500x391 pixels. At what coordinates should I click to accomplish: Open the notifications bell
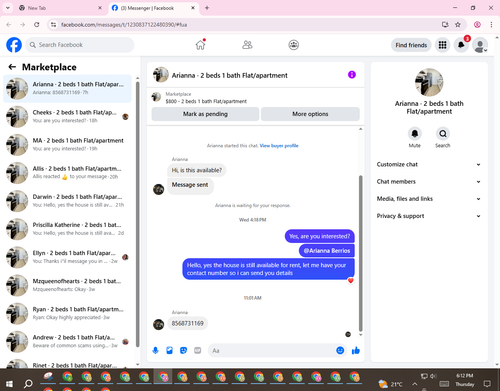(x=461, y=45)
